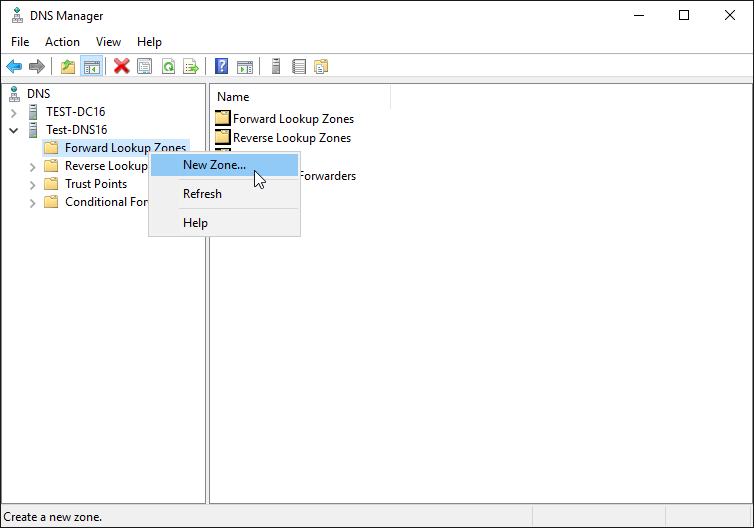
Task: Select Reverse Lookup Zones in right pane list
Action: click(x=292, y=138)
